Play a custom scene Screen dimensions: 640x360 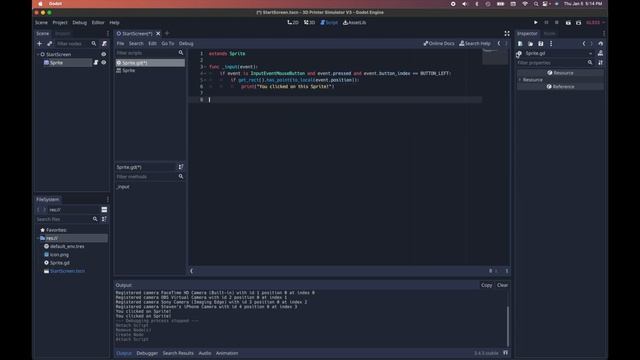pos(578,22)
